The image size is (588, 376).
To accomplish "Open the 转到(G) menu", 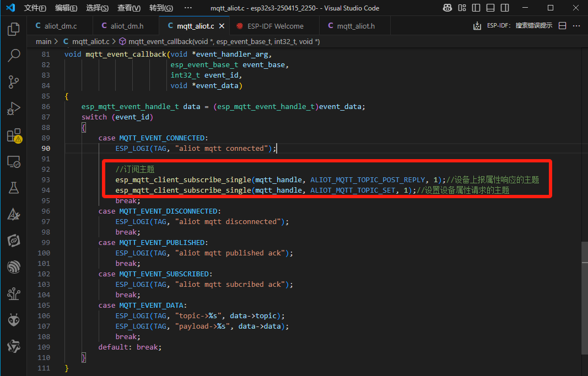I will click(161, 8).
